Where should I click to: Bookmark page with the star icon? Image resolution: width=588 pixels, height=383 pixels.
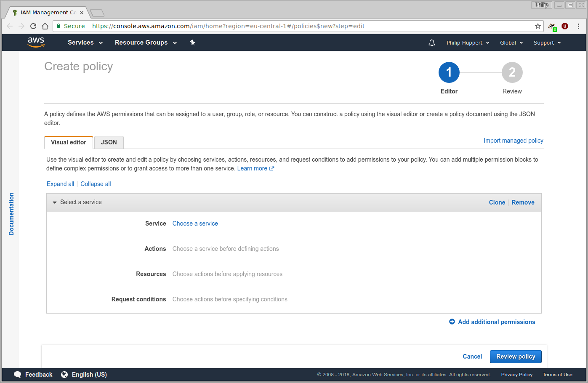coord(537,26)
